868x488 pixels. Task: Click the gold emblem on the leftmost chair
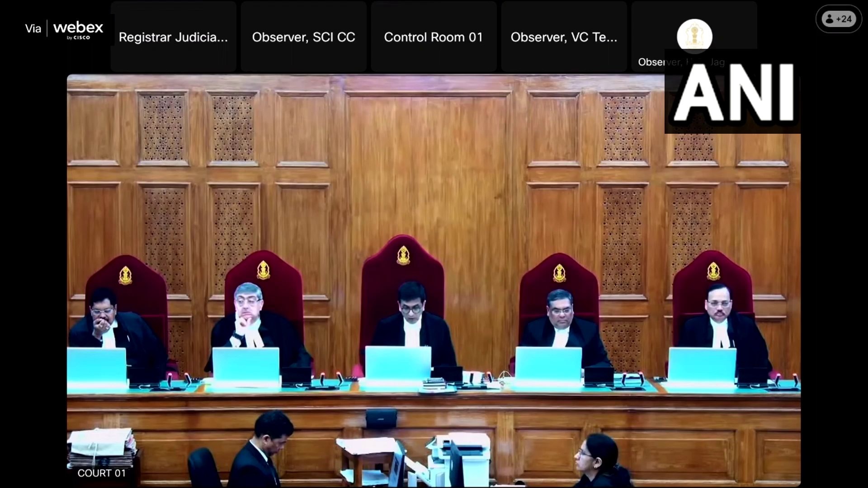pos(125,275)
